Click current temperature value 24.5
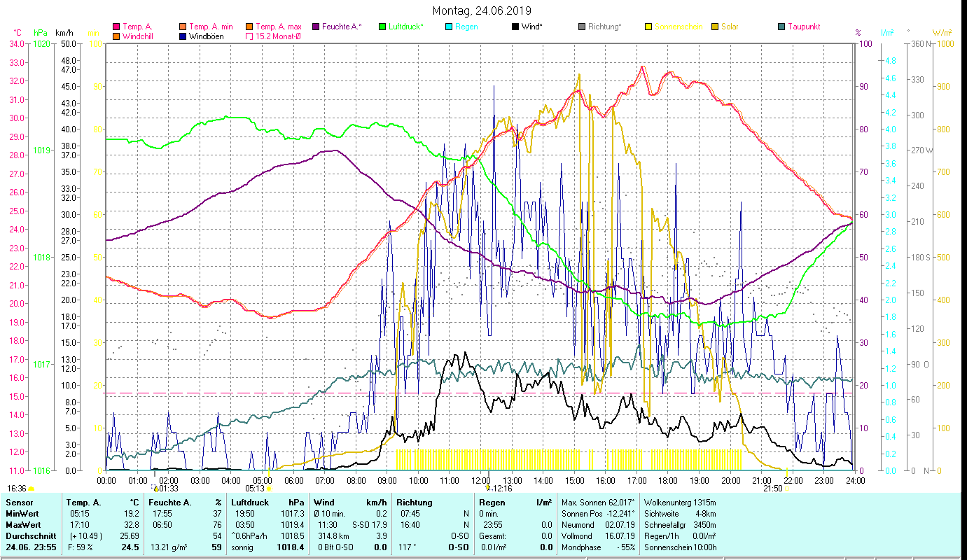The width and height of the screenshot is (967, 560). click(130, 547)
